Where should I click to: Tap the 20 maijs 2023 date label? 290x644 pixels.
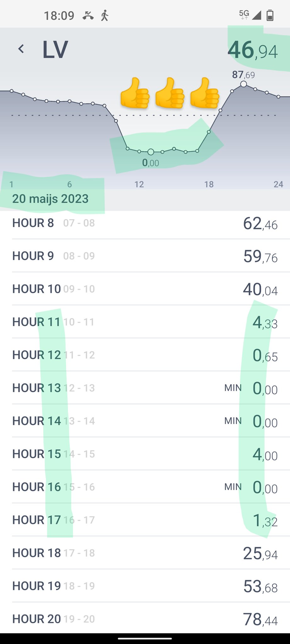50,199
